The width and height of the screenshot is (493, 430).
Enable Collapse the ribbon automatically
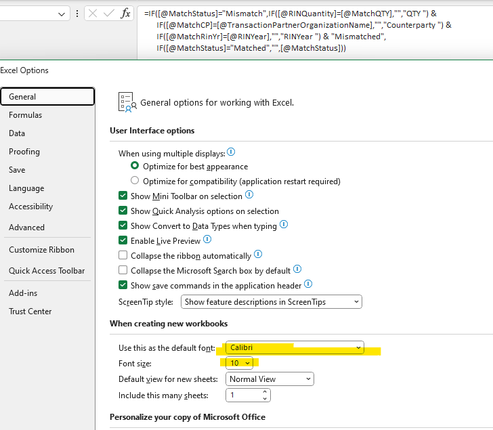tap(123, 255)
